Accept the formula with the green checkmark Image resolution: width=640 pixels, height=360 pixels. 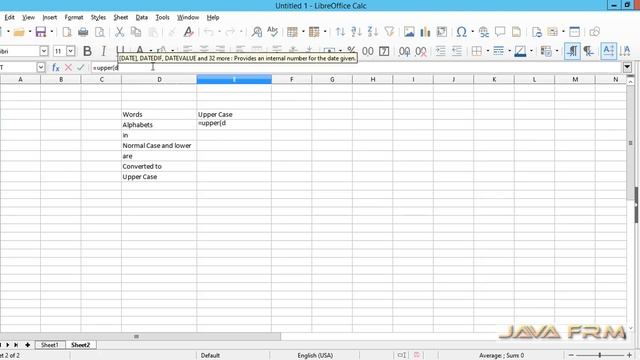(x=80, y=67)
